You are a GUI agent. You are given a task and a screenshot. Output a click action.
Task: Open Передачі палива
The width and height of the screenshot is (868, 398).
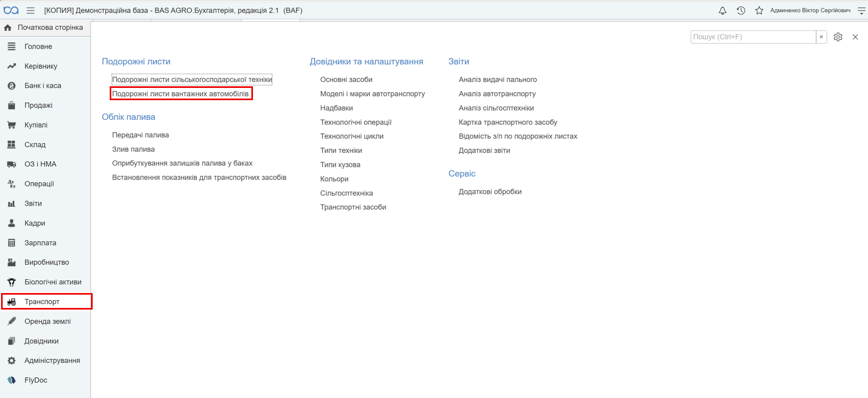click(x=141, y=135)
